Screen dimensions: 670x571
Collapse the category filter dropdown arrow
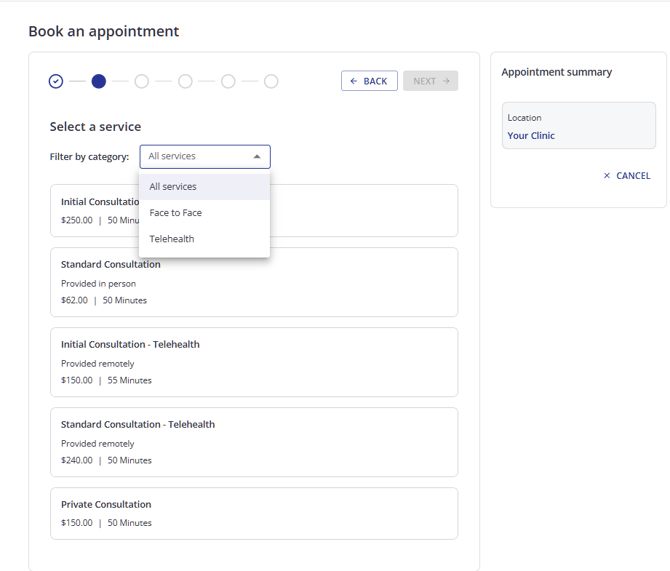[x=257, y=156]
